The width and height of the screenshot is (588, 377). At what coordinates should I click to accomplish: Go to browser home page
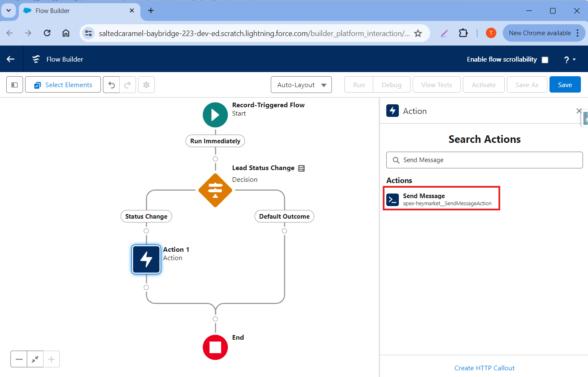(x=66, y=33)
